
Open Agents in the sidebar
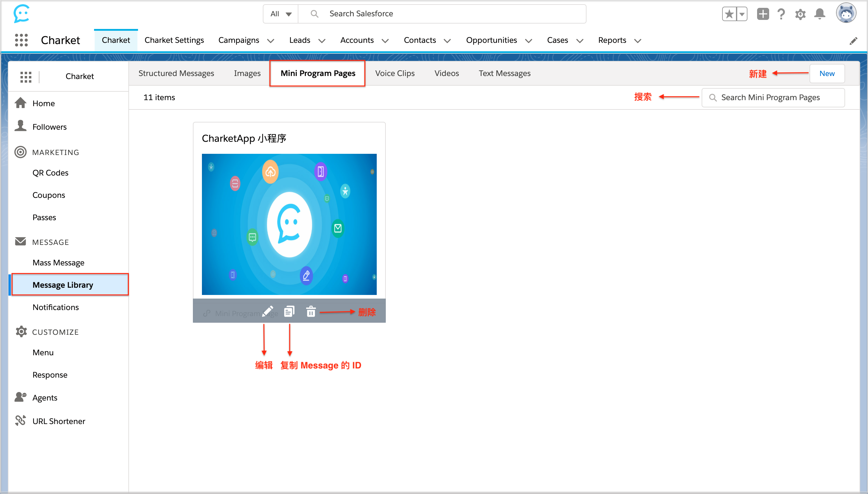coord(45,397)
